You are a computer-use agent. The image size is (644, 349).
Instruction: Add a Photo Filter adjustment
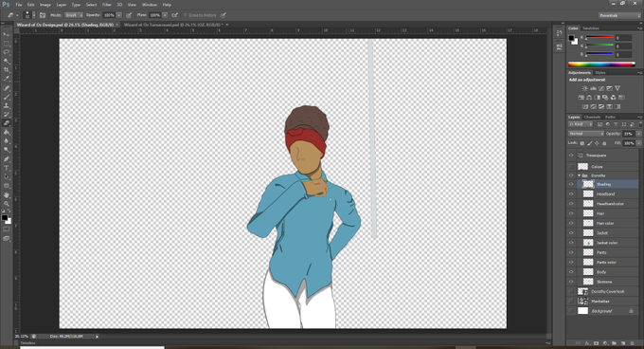pos(605,98)
